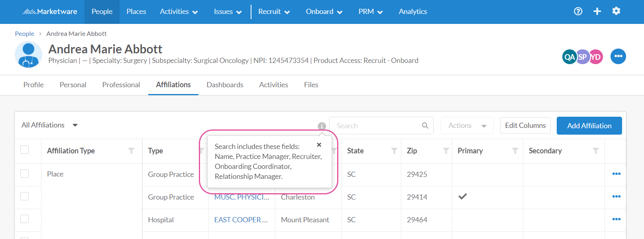Open the MUSC. PHYSICI... link
Viewport: 644px width, 239px height.
coord(241,197)
